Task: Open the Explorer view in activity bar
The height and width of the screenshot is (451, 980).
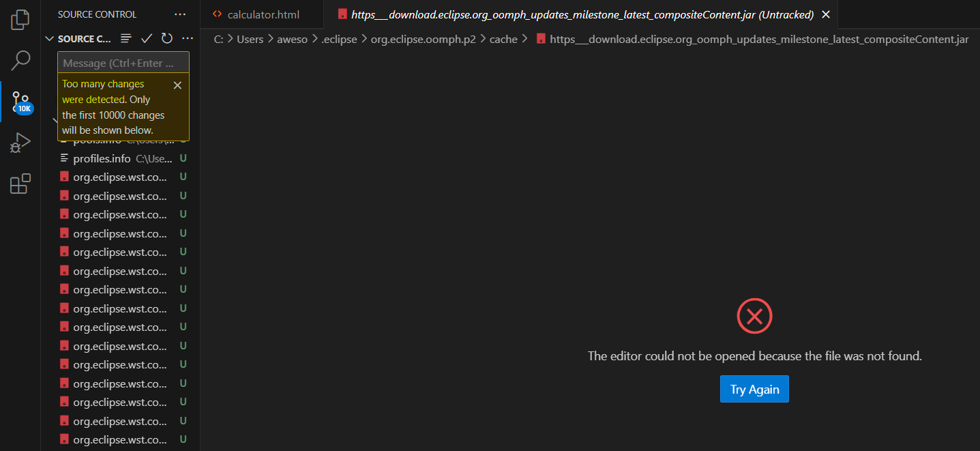Action: [x=20, y=20]
